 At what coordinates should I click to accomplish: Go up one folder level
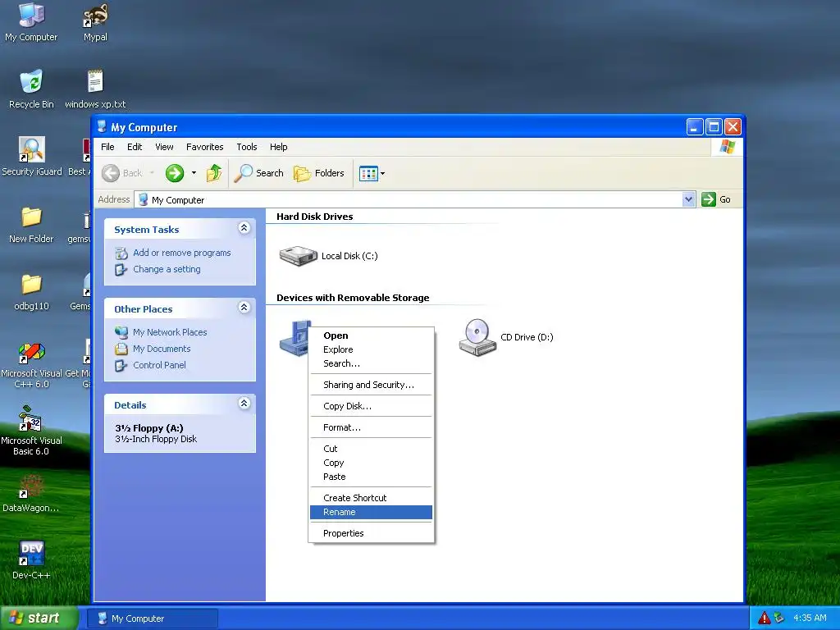click(214, 173)
